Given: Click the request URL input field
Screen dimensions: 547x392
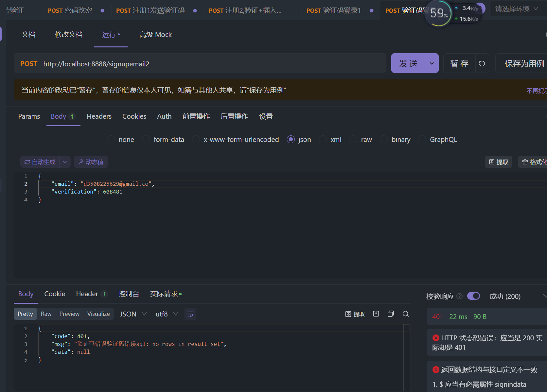Looking at the screenshot, I should 213,64.
